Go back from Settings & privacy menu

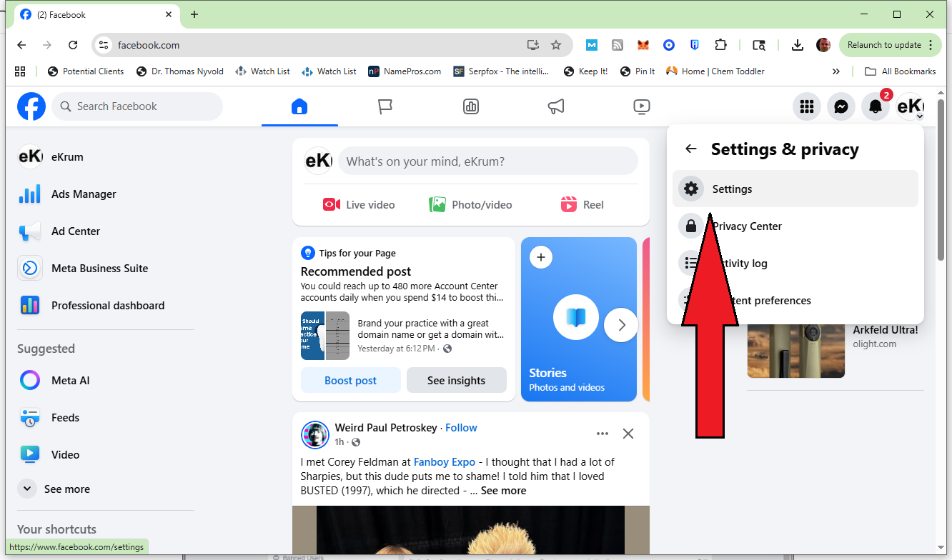point(690,149)
